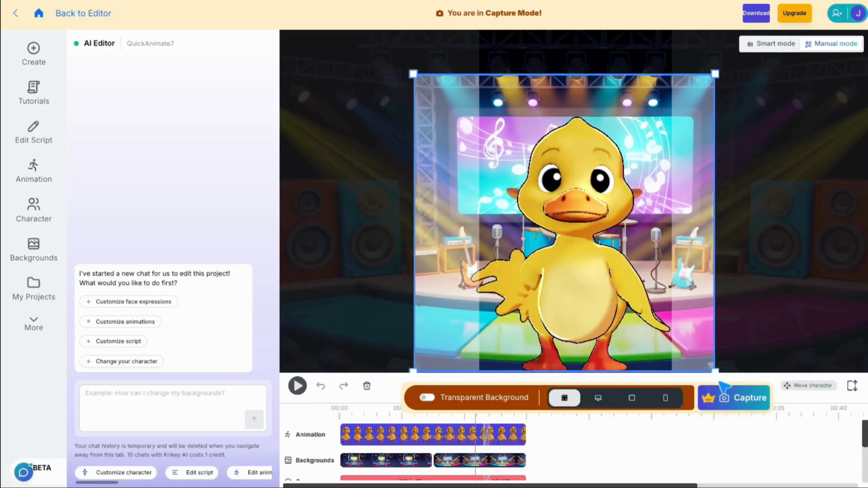
Task: Select the landscape monitor aspect ratio
Action: point(598,398)
